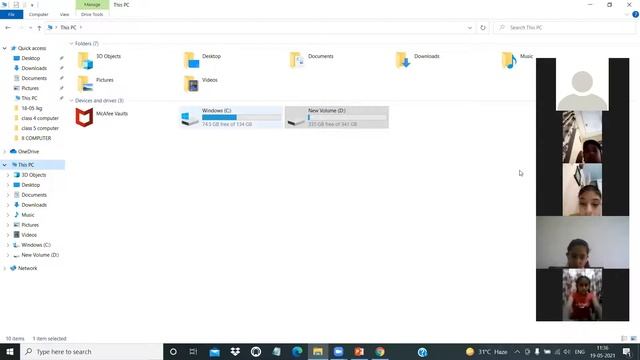The image size is (640, 360).
Task: Open notification action center
Action: coord(627,351)
